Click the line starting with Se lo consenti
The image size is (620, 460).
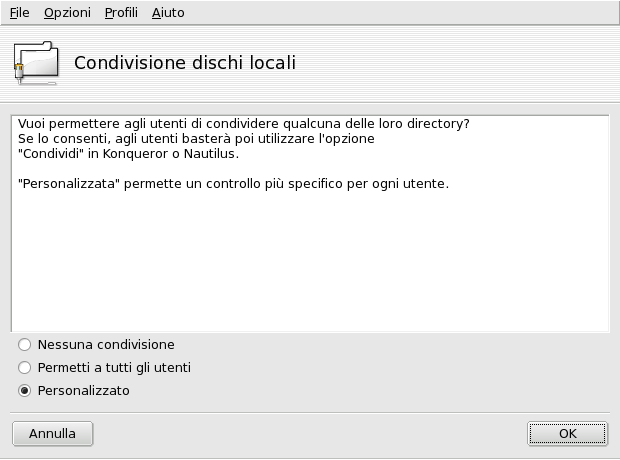pyautogui.click(x=196, y=139)
